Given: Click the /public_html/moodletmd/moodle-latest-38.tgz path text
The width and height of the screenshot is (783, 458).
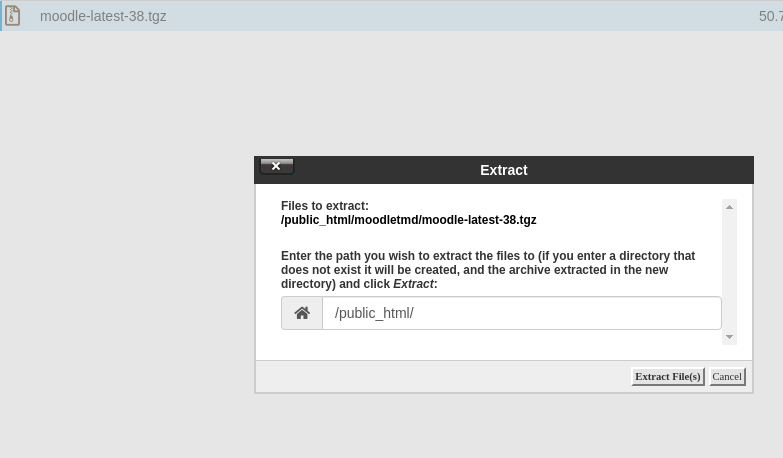Looking at the screenshot, I should [x=408, y=220].
